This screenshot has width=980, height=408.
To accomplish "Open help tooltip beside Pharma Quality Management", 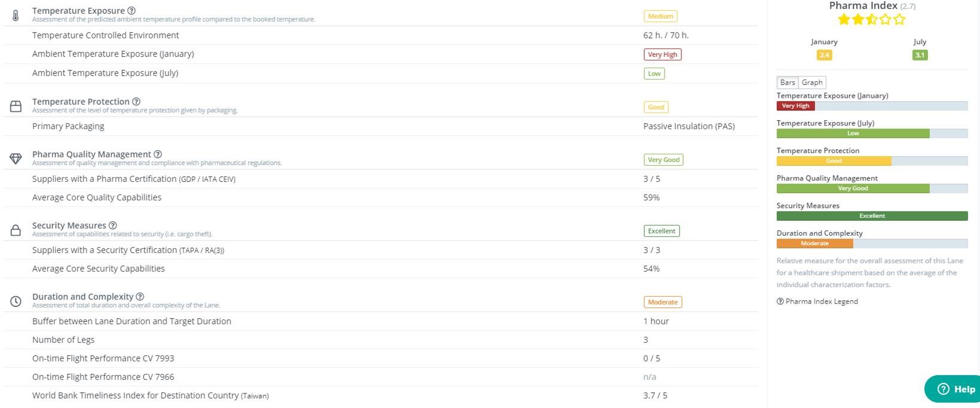I will point(158,154).
